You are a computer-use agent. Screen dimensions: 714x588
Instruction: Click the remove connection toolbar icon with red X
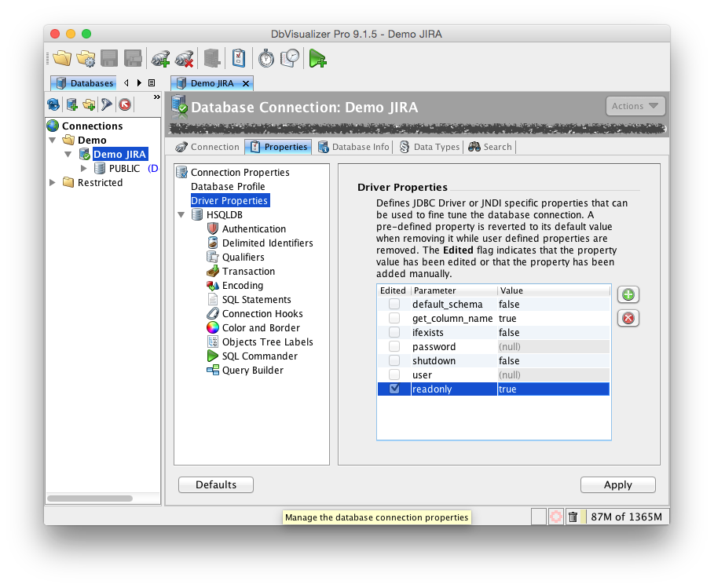[x=185, y=59]
